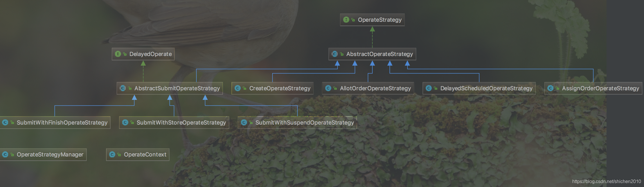Click the public visibility icon on CreateOperateStrategy
644x187 pixels.
(244, 88)
